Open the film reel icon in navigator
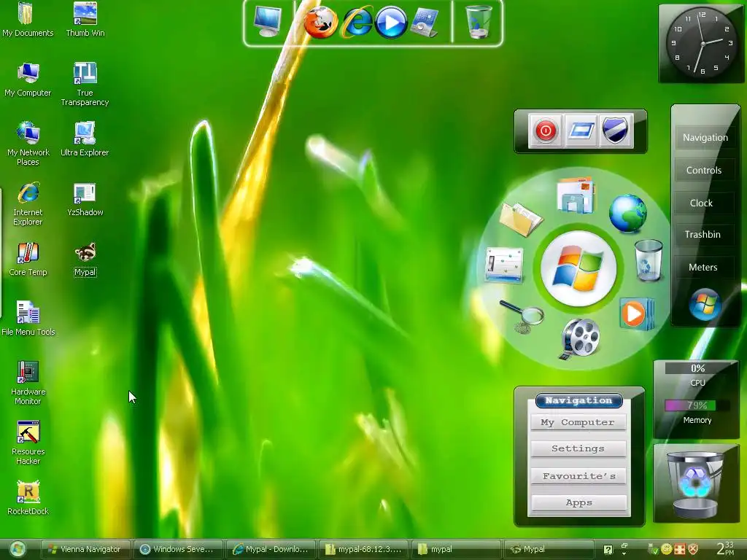 click(x=579, y=339)
